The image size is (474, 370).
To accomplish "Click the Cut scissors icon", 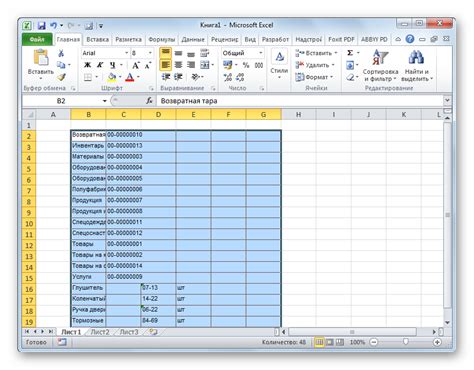I will (x=61, y=53).
